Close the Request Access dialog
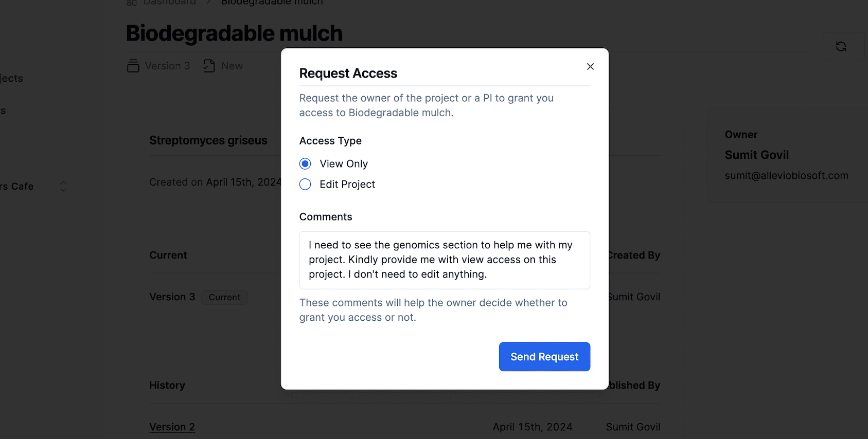This screenshot has width=868, height=439. click(590, 66)
